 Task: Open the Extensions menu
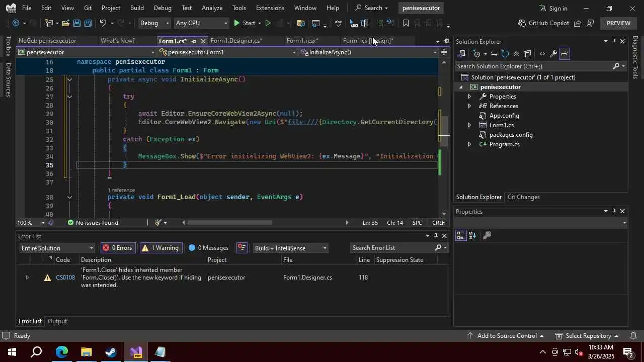pyautogui.click(x=270, y=8)
